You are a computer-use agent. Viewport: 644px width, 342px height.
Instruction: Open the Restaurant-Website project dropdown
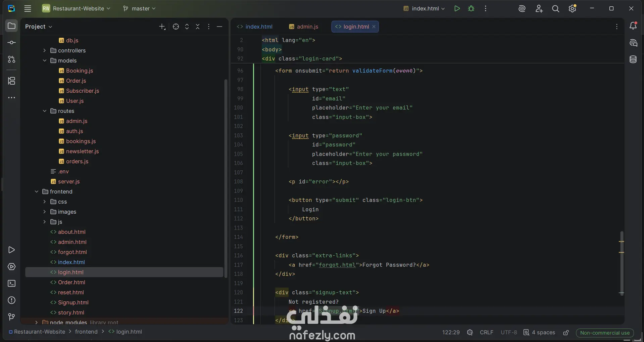[76, 8]
